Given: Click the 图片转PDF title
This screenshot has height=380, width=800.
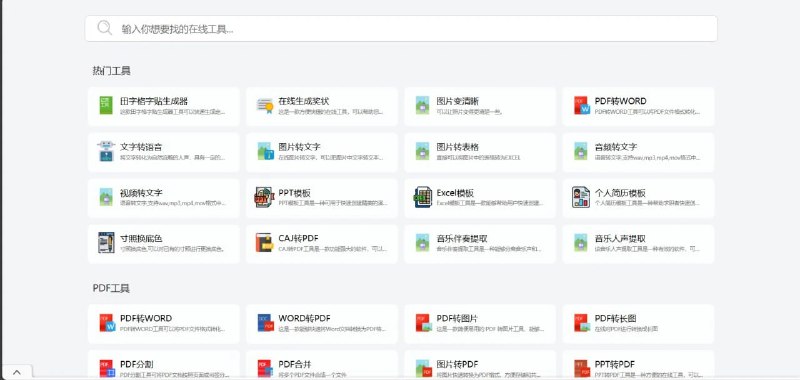Looking at the screenshot, I should (x=457, y=364).
